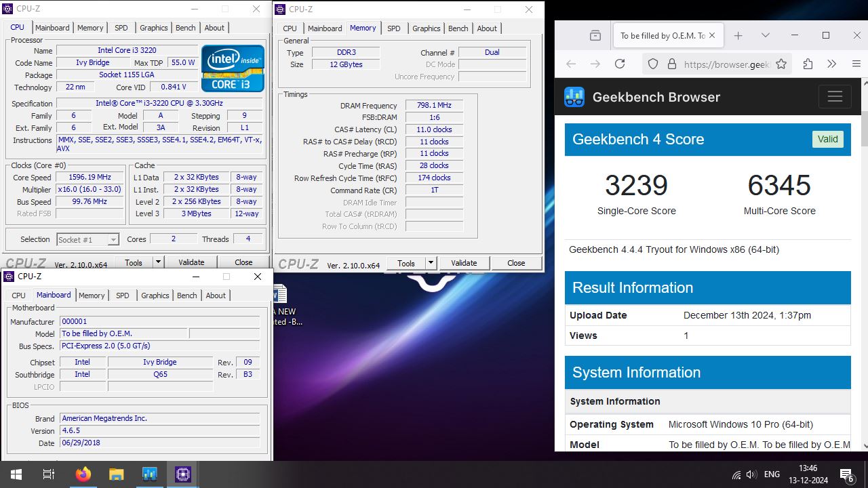The height and width of the screenshot is (488, 868).
Task: Click the tracking protection shield icon
Action: coord(652,64)
